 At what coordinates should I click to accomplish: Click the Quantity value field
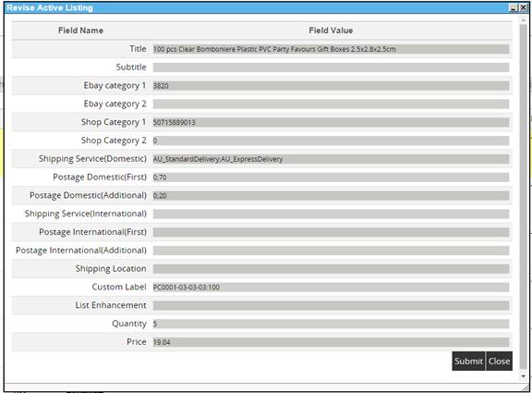[331, 324]
